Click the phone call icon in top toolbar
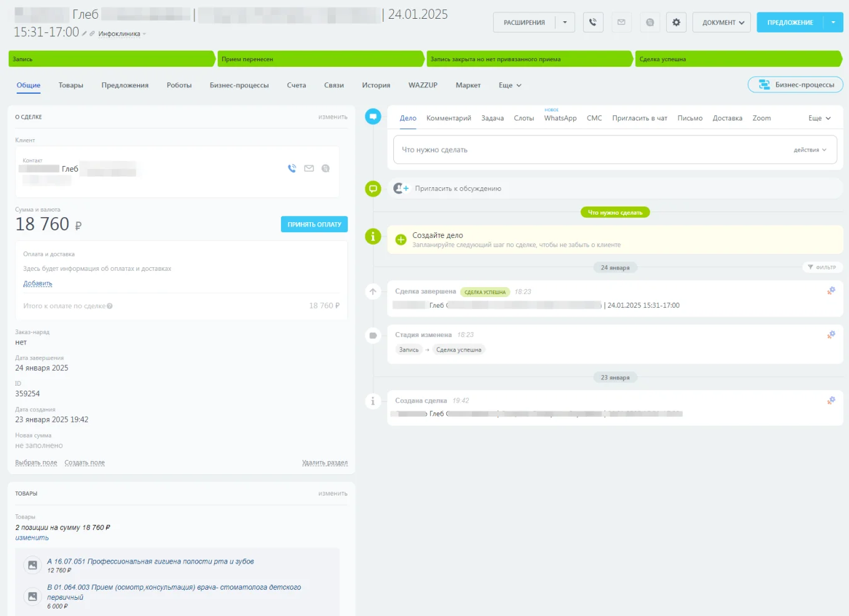Viewport: 849px width, 616px height. 592,22
